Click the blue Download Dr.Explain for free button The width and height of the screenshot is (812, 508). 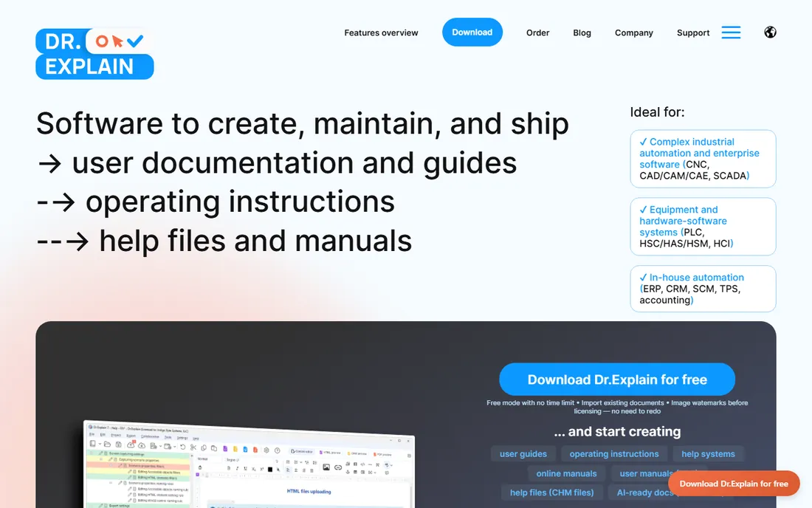coord(617,380)
